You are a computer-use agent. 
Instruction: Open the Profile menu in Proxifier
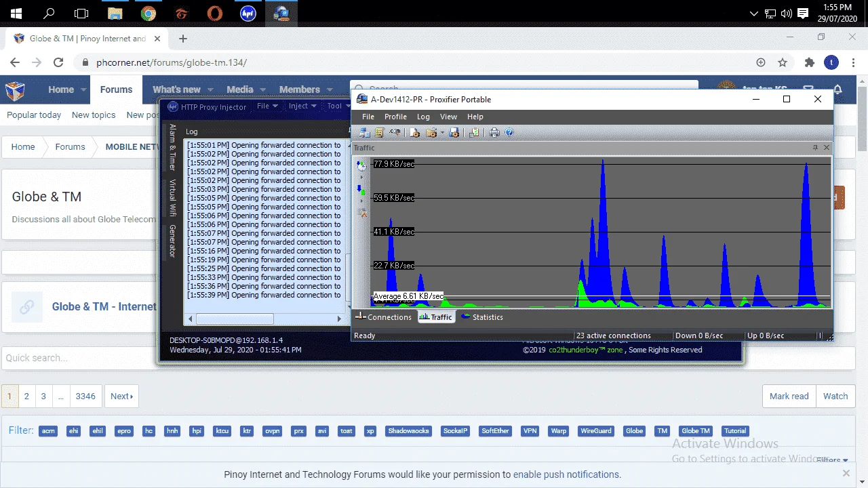coord(395,117)
